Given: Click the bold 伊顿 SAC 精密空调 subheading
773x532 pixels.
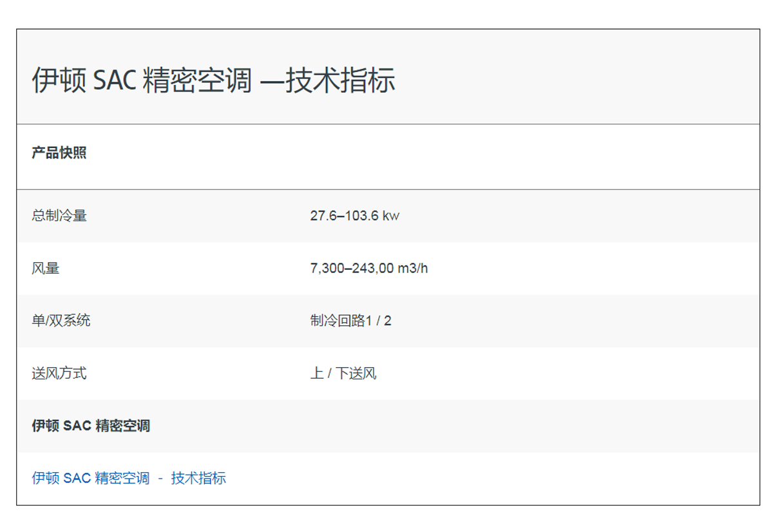Looking at the screenshot, I should 91,426.
